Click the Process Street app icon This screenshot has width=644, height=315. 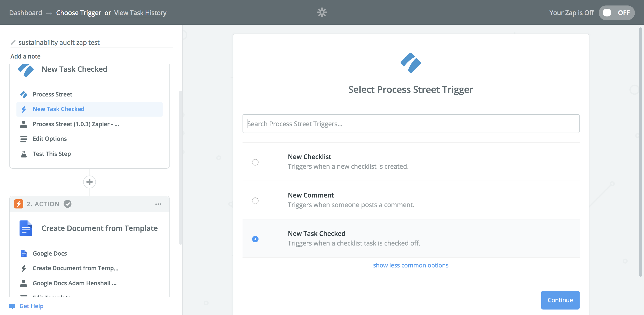tap(24, 94)
